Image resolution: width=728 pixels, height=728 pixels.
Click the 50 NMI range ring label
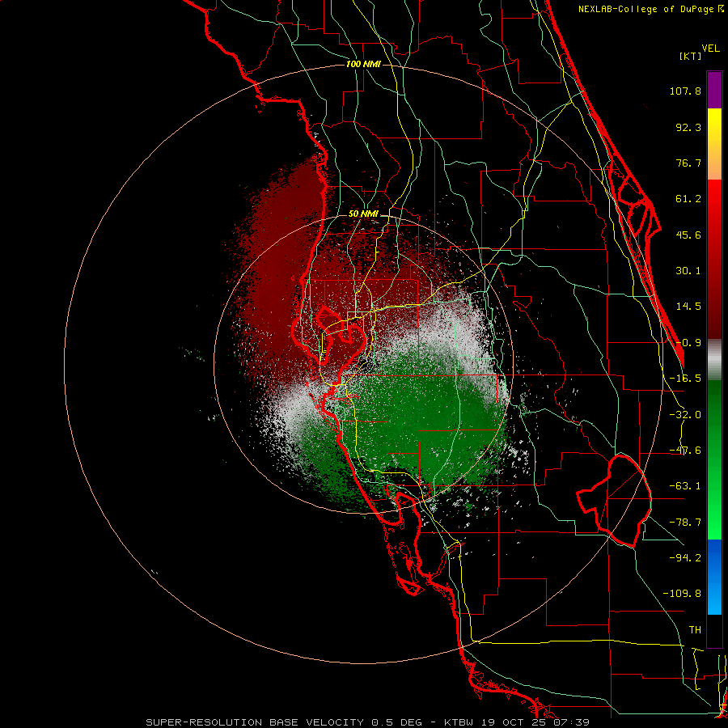(x=363, y=214)
